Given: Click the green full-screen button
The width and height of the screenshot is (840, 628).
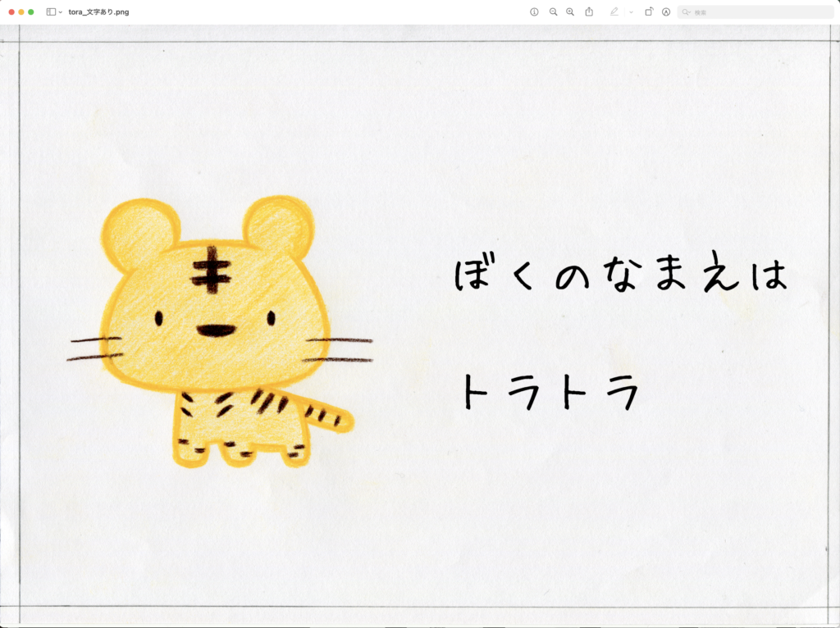Looking at the screenshot, I should click(x=31, y=12).
